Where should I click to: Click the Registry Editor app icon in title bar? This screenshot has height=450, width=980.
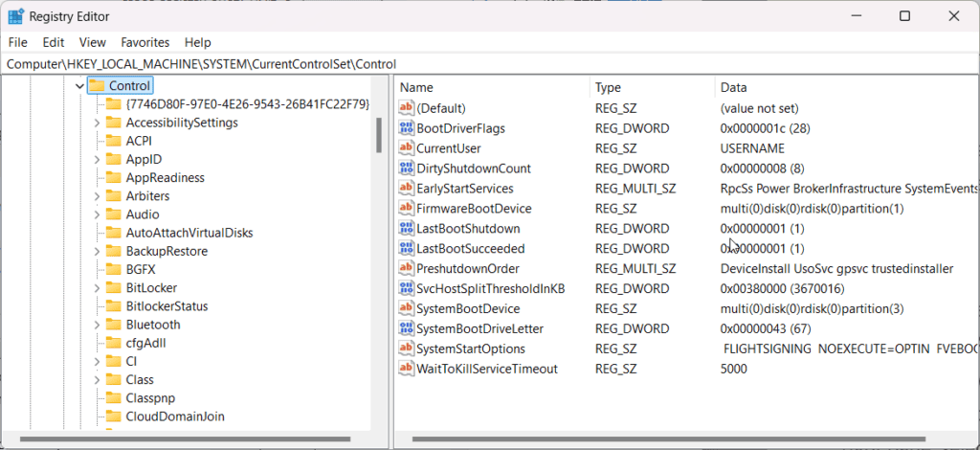15,16
